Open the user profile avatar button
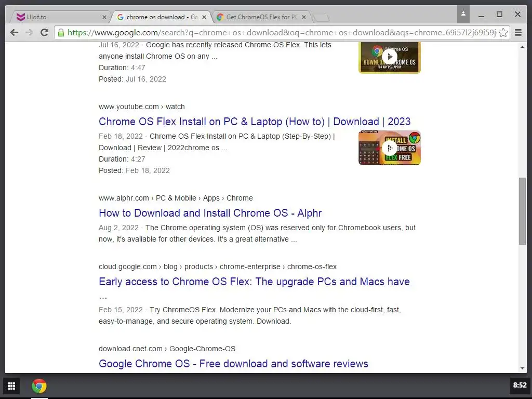 (463, 14)
